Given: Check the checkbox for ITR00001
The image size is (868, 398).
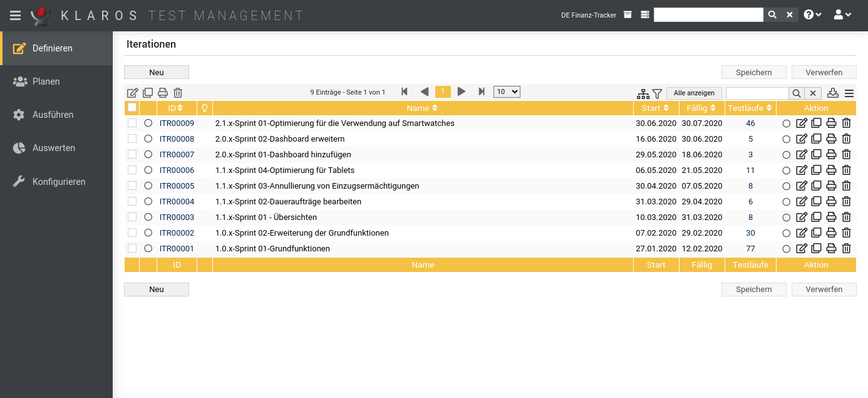Looking at the screenshot, I should click(132, 248).
